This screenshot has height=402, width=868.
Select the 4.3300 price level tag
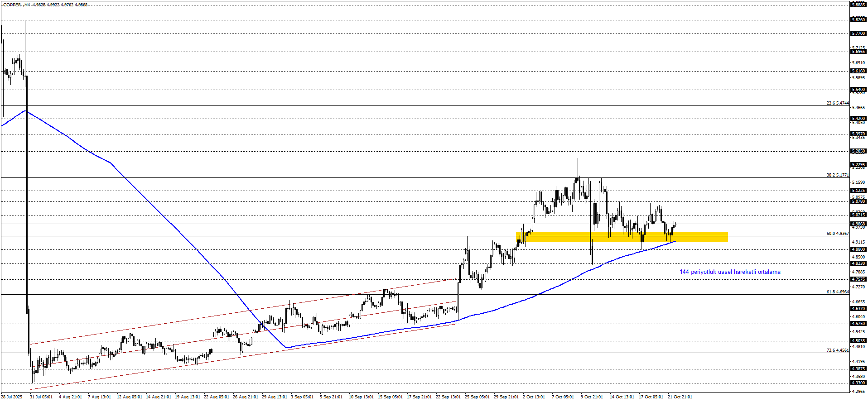(858, 383)
